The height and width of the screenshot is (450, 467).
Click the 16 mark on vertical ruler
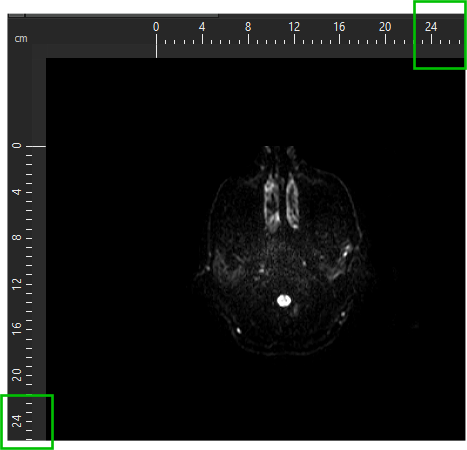click(x=17, y=329)
